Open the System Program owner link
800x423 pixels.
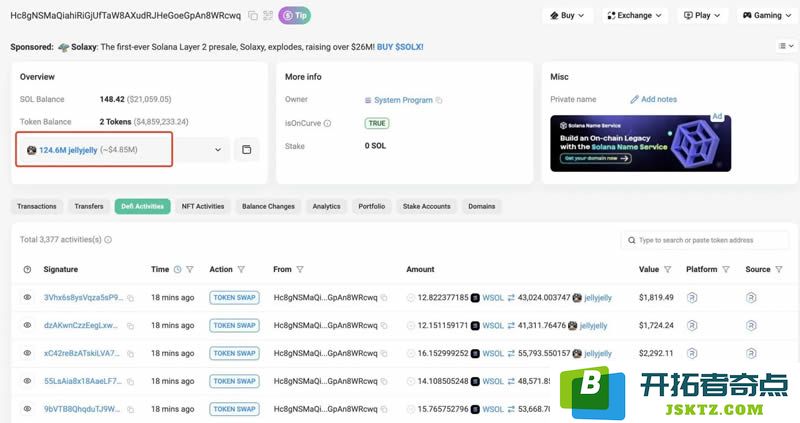pyautogui.click(x=403, y=100)
